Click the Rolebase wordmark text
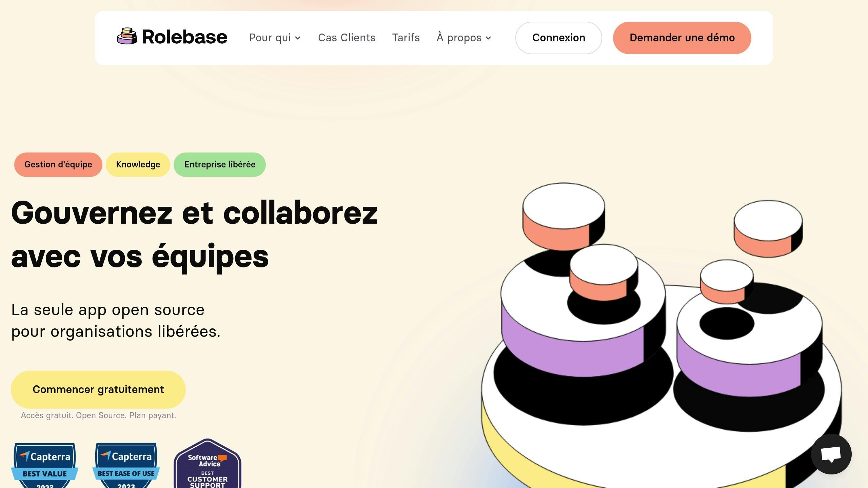The image size is (868, 488). pos(185,37)
